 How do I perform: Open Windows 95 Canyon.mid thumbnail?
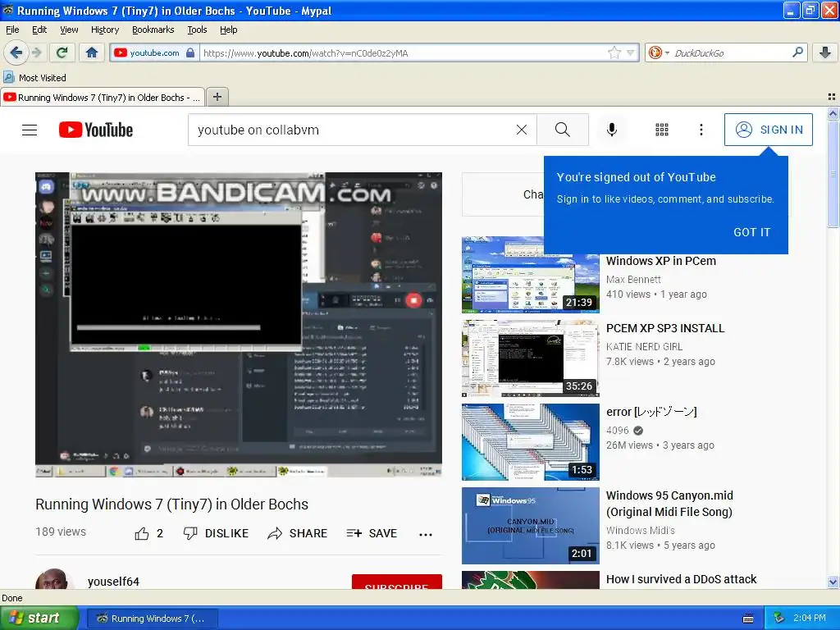pyautogui.click(x=531, y=526)
